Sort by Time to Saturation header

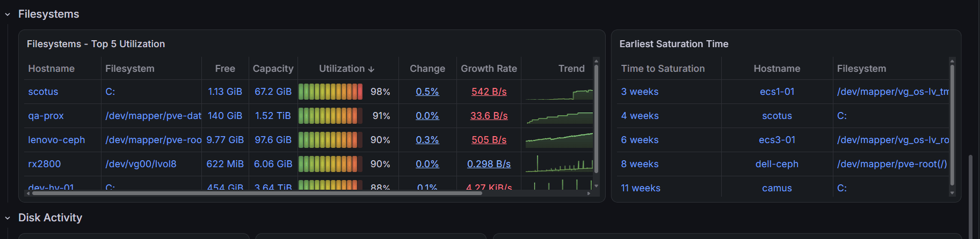[663, 69]
